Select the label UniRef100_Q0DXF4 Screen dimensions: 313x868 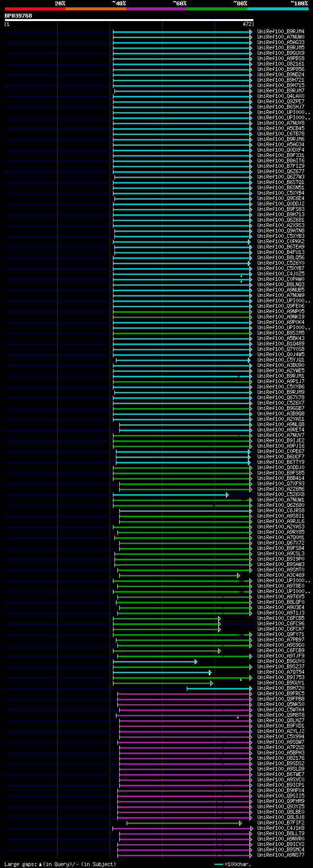(281, 150)
